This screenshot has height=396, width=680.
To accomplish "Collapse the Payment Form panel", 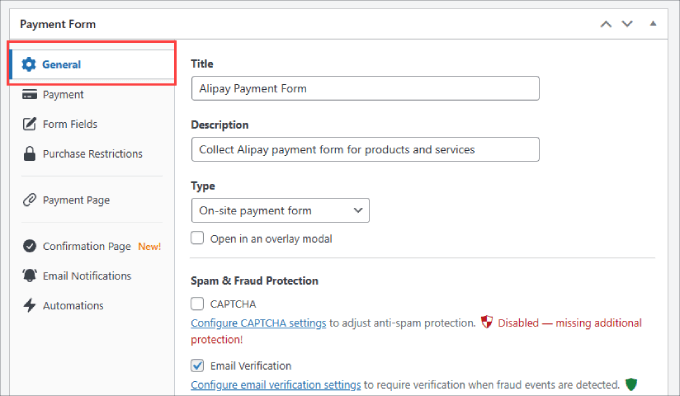I will tap(653, 23).
